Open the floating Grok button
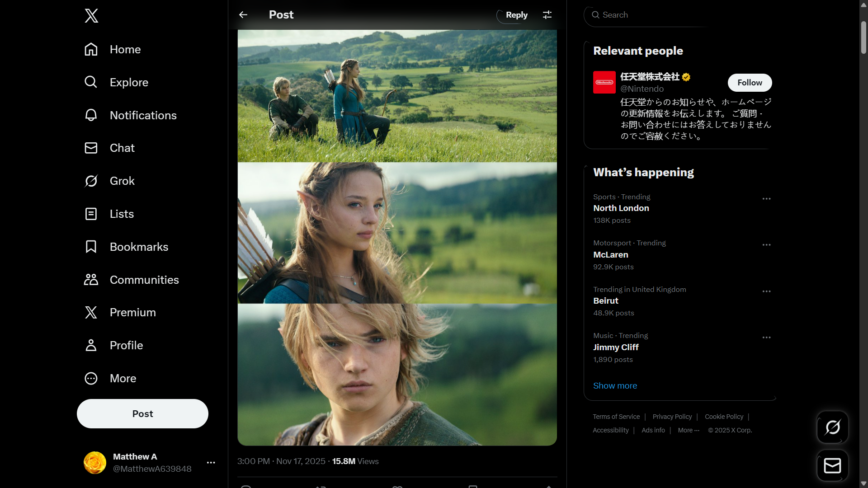The height and width of the screenshot is (488, 868). [x=832, y=427]
